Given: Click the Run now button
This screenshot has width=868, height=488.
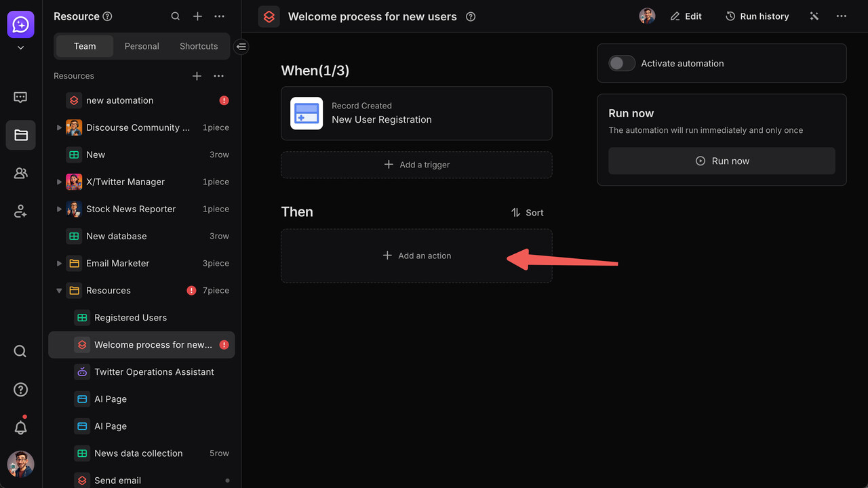Looking at the screenshot, I should [x=722, y=161].
